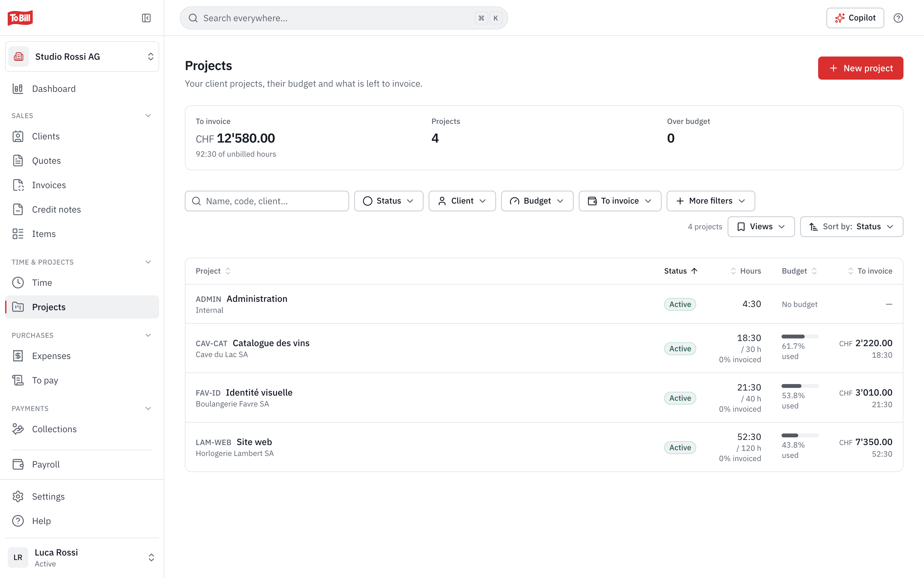
Task: Click the Collections hand-coins icon
Action: [18, 429]
